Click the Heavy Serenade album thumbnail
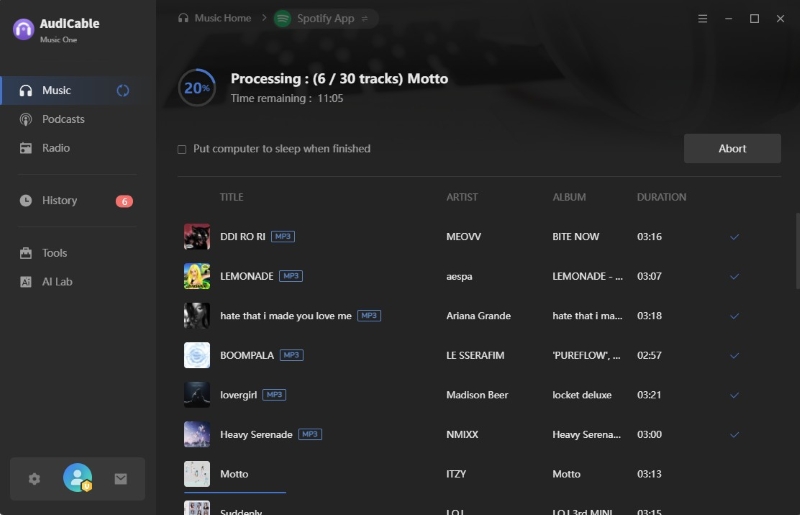 coord(197,434)
